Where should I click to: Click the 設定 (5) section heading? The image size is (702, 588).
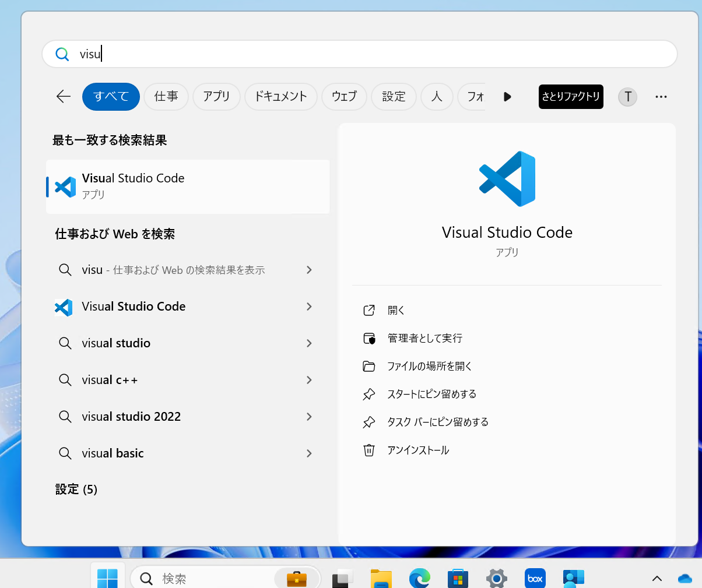coord(76,490)
